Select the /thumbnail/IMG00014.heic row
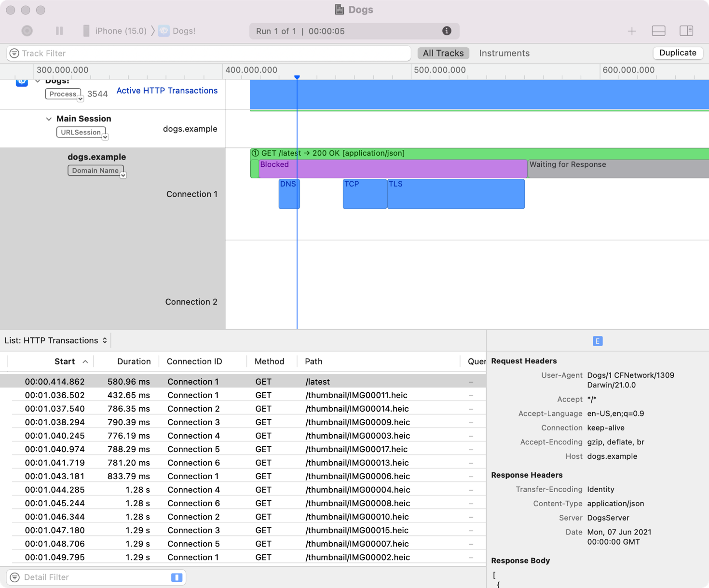This screenshot has width=709, height=588. pyautogui.click(x=243, y=408)
